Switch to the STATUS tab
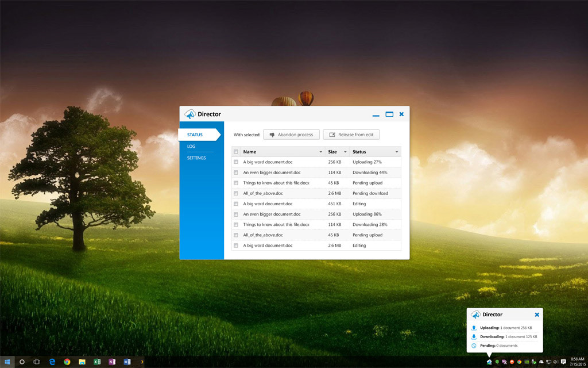 click(199, 135)
